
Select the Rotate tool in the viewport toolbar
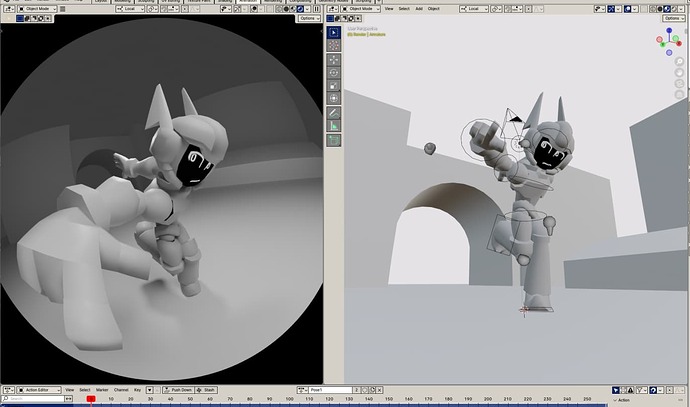coord(334,73)
